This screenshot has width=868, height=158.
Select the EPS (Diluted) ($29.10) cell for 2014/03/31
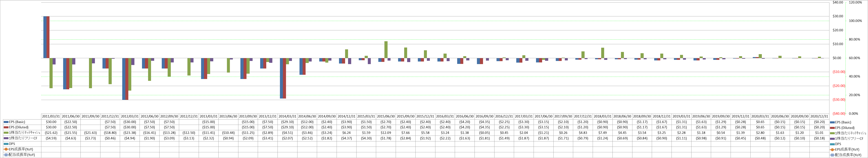287,127
